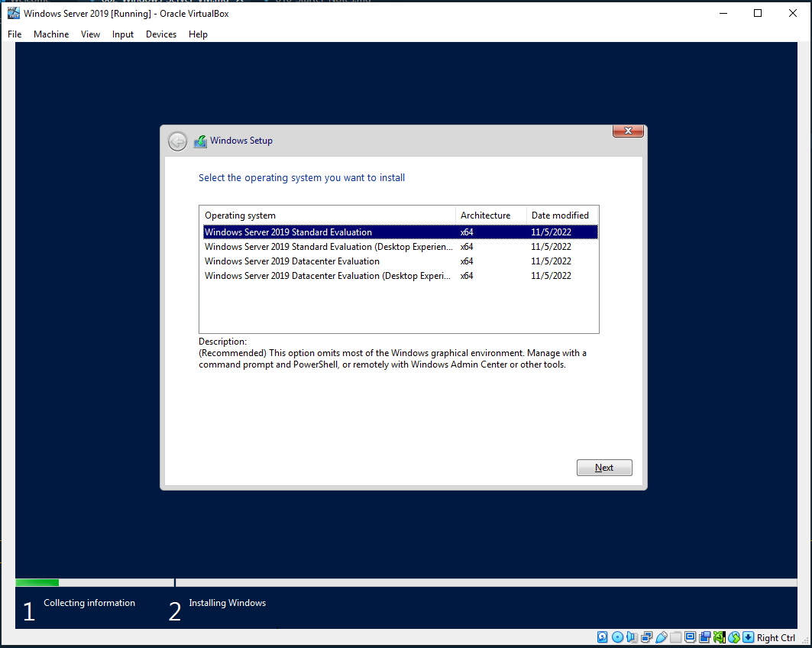
Task: Click the overlapping-screens recording indicator icon
Action: [x=705, y=637]
